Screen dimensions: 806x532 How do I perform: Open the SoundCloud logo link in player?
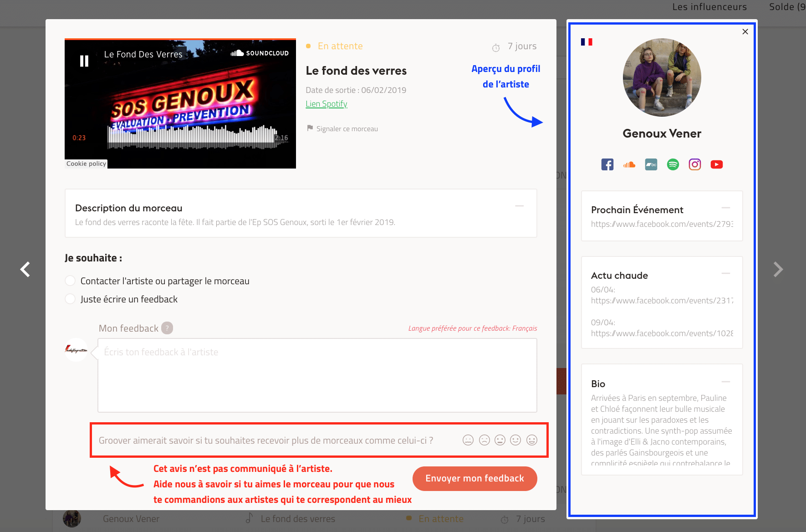click(x=260, y=53)
